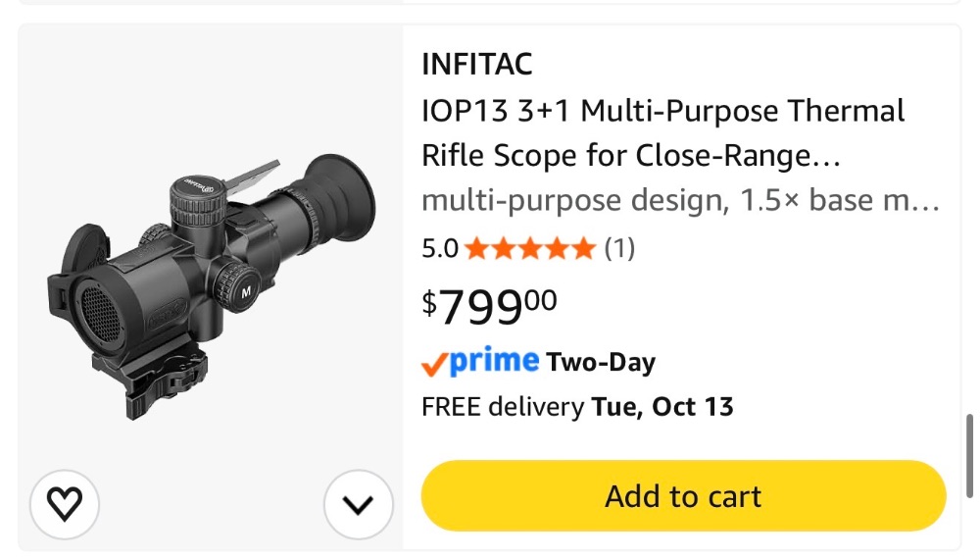This screenshot has height=559, width=980.
Task: Click the 5.0 rating number
Action: tap(440, 248)
